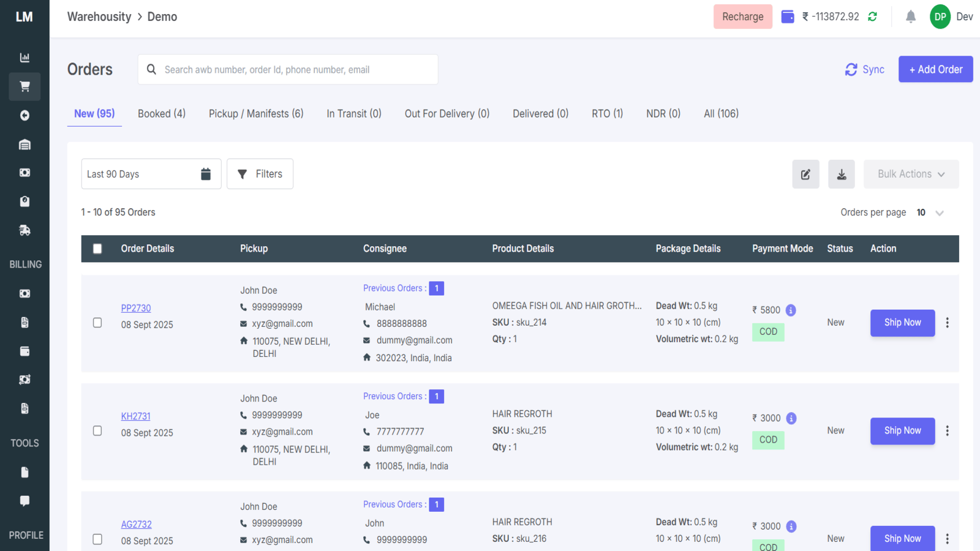Open the Last 90 Days date range picker

coord(151,174)
